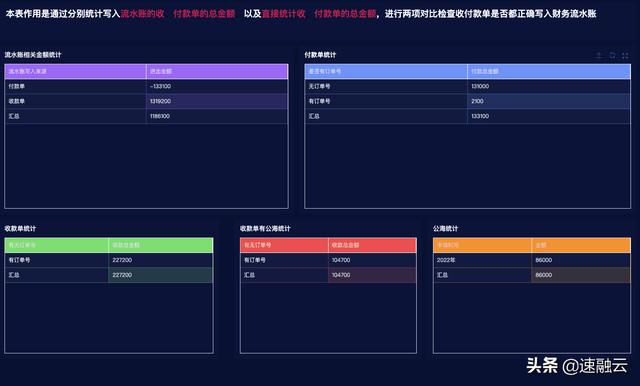
Task: Select 有订单号 cell in 收款单有公海统计 table
Action: pyautogui.click(x=284, y=260)
